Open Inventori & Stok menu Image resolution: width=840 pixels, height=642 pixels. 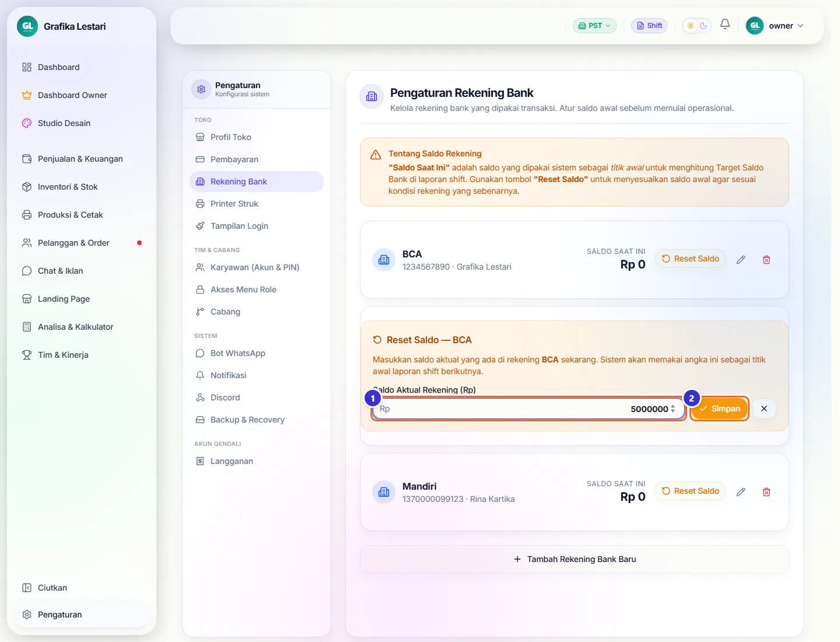82,187
